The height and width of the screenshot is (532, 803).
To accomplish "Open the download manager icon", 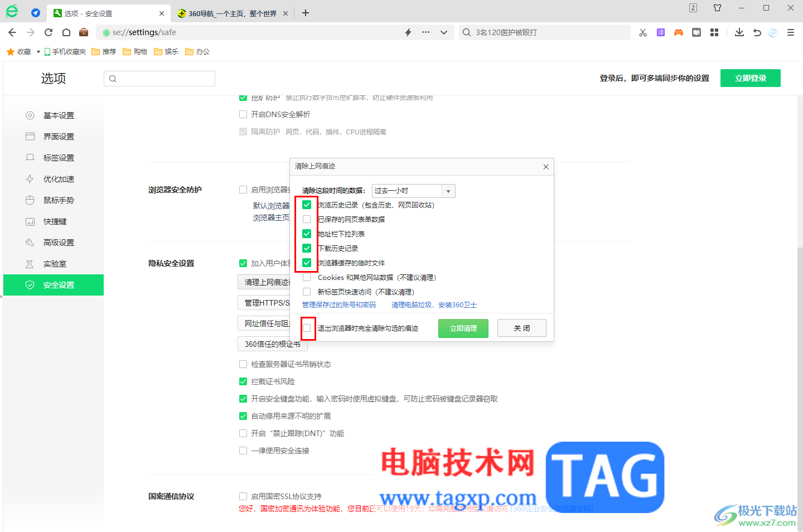I will click(x=739, y=32).
